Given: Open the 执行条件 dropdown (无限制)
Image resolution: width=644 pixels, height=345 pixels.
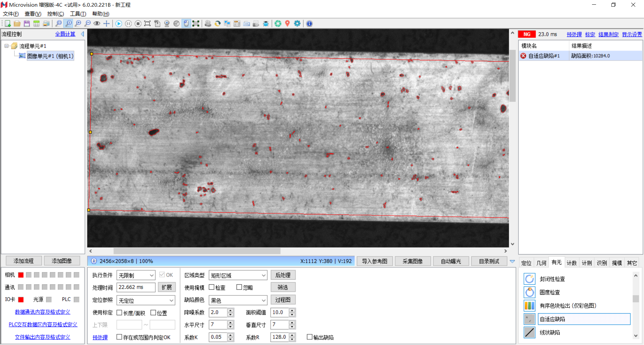Looking at the screenshot, I should pyautogui.click(x=136, y=275).
